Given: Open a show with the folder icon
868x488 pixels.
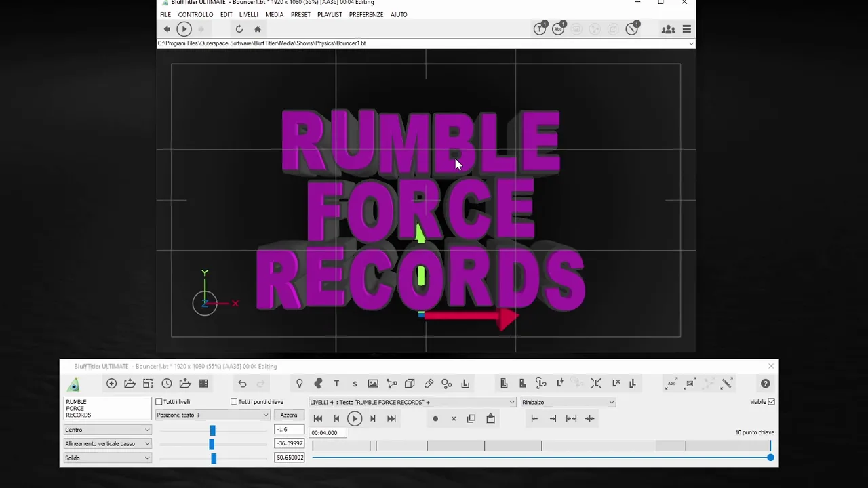Looking at the screenshot, I should (130, 384).
